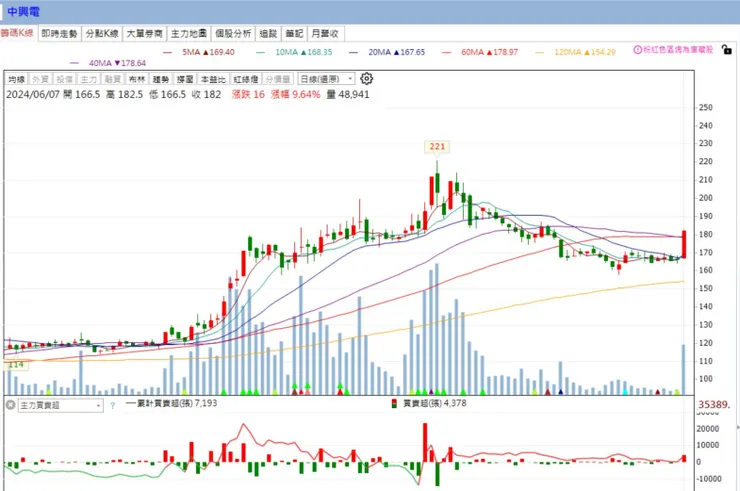The image size is (740, 491).
Task: Click the question mark help icon
Action: coord(112,405)
